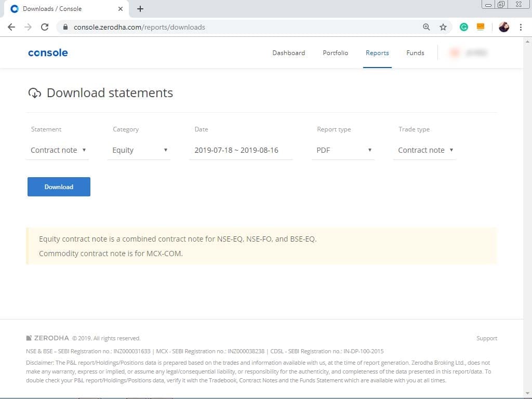Click the Commodity contract note MCX-COM text
Viewport: 532px width, 399px height.
point(111,254)
